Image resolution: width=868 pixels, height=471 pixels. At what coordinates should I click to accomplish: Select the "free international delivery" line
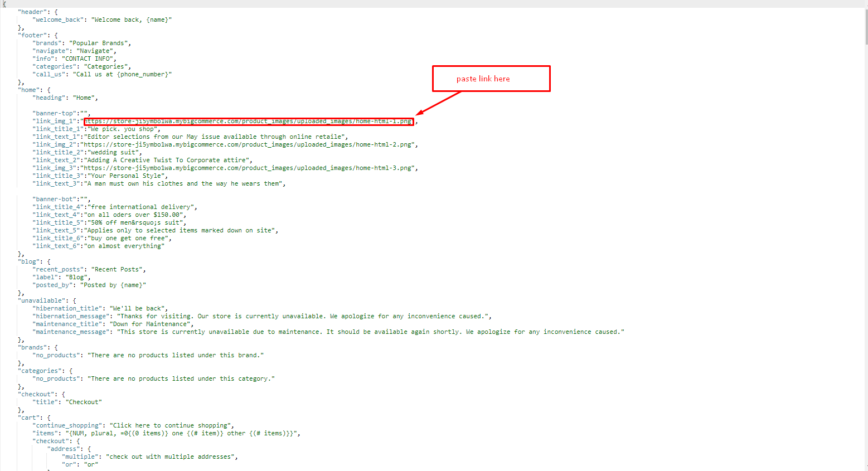click(115, 207)
